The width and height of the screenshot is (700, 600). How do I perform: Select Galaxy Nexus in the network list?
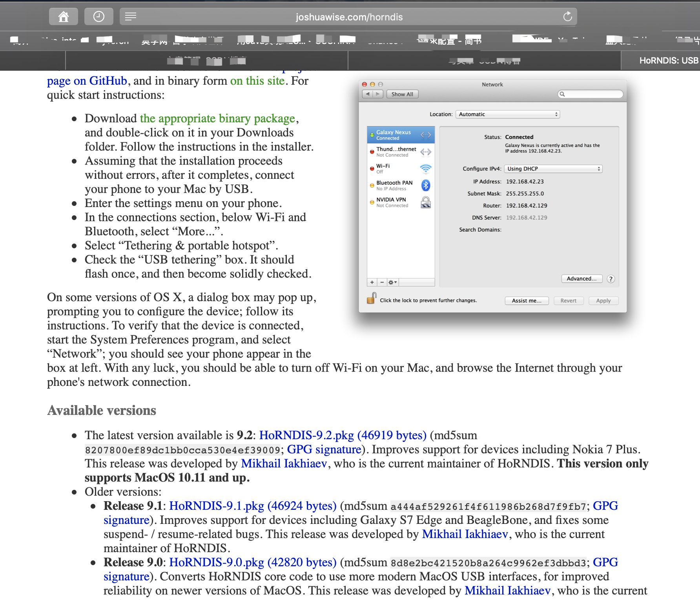401,135
